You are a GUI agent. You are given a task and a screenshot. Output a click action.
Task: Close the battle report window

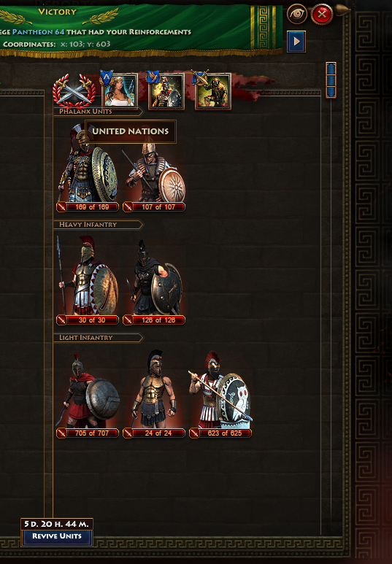[322, 15]
